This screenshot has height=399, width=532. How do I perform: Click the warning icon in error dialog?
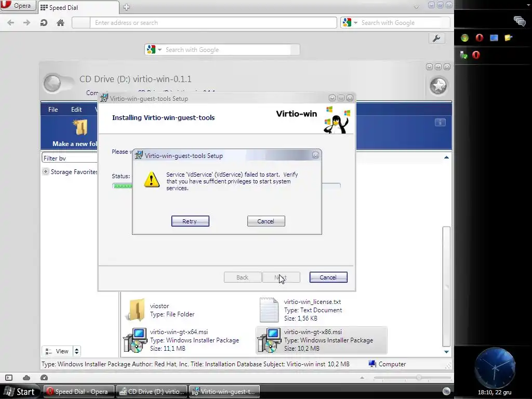tap(152, 179)
